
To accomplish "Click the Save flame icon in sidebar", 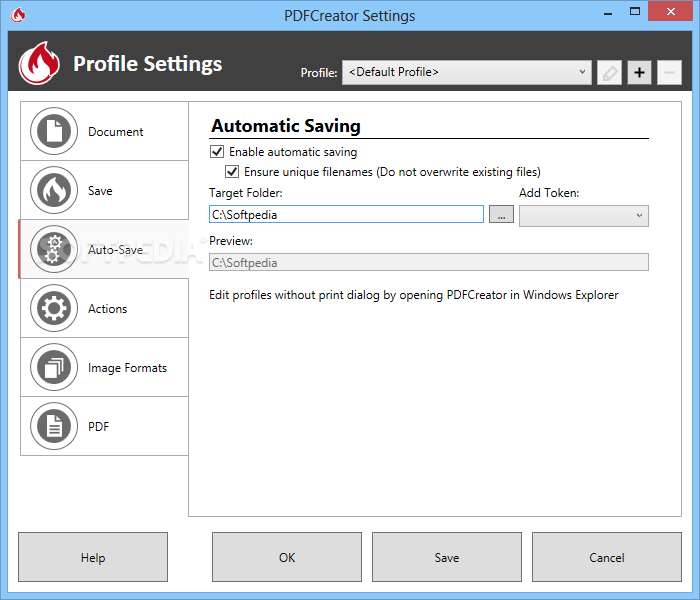I will pos(54,190).
